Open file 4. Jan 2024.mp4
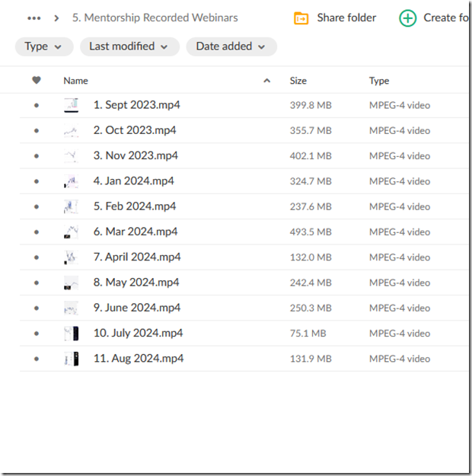Viewport: 472px width, 476px height. click(133, 181)
